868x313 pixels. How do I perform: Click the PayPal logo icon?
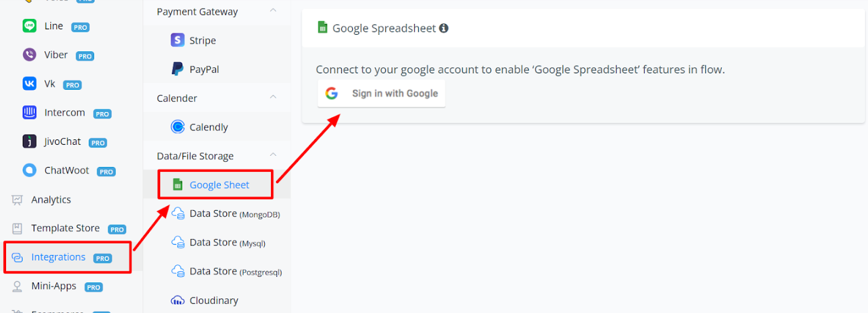click(177, 69)
